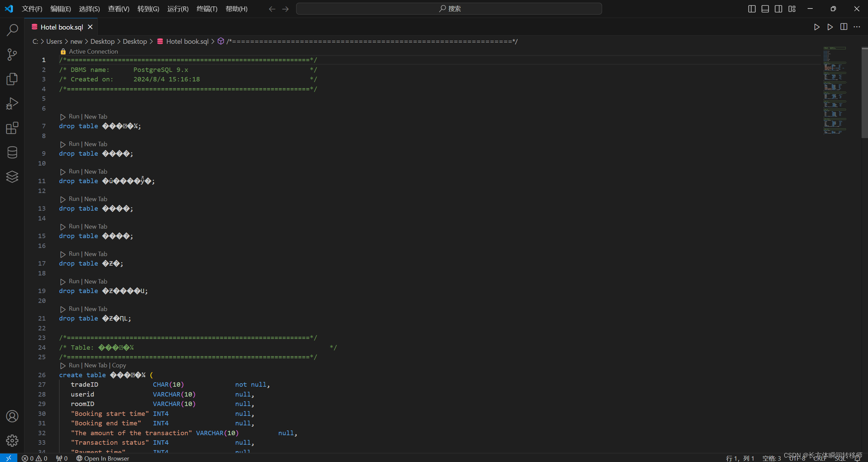
Task: Click line number 26 in the gutter
Action: (42, 375)
